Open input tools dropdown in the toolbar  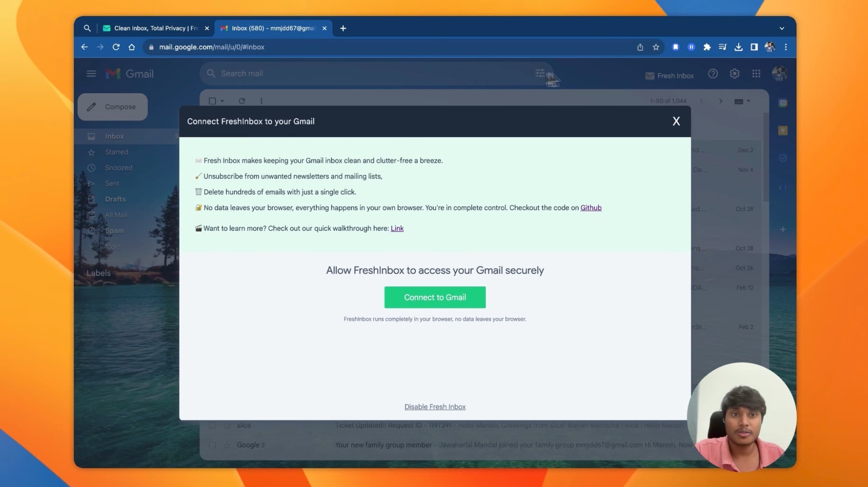tap(742, 101)
